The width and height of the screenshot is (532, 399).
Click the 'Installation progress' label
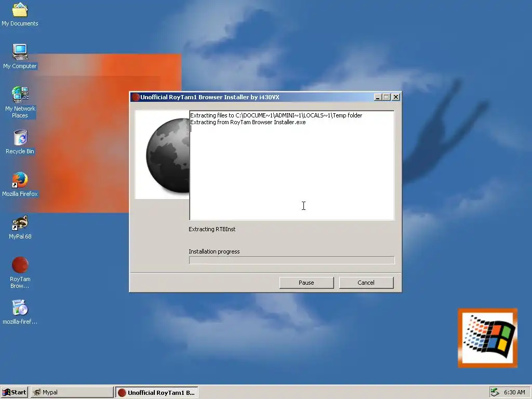click(214, 251)
